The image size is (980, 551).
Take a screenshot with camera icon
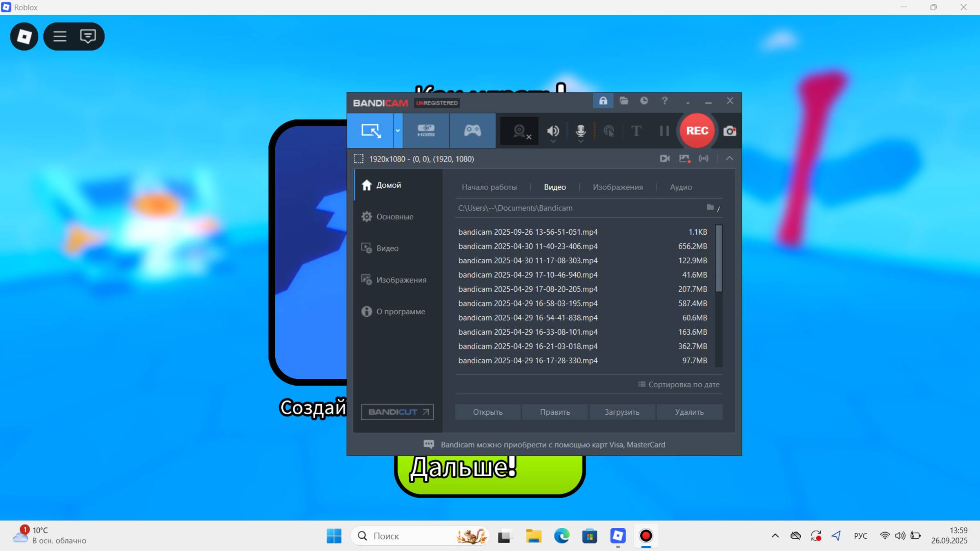pos(730,131)
